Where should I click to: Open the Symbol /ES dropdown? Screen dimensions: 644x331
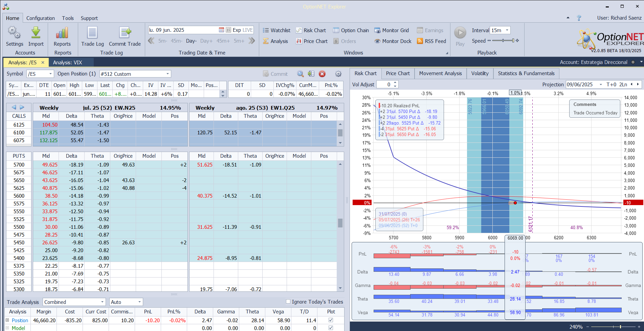(x=51, y=74)
